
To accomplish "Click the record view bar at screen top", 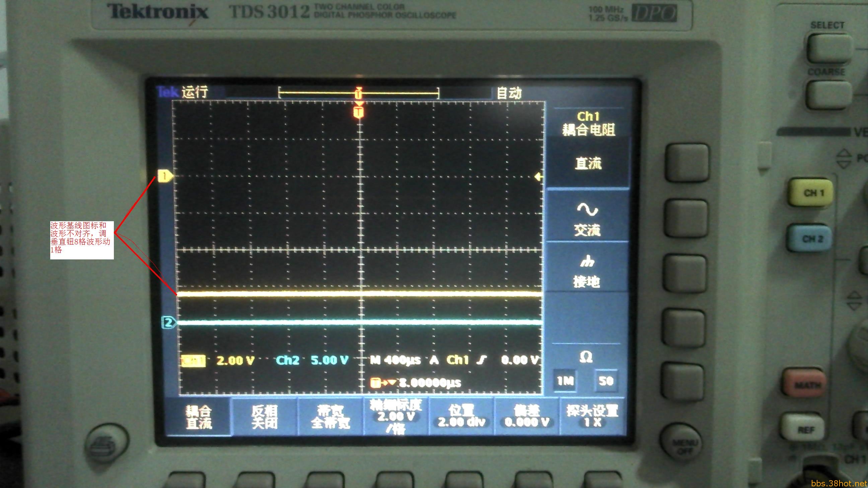I will tap(359, 93).
